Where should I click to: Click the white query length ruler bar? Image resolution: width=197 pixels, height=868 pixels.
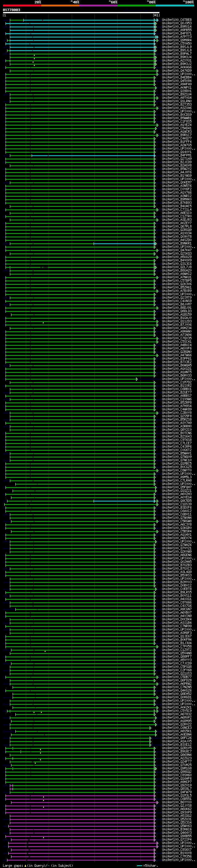[x=81, y=13]
